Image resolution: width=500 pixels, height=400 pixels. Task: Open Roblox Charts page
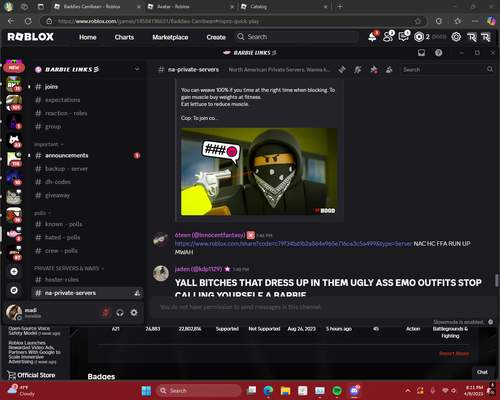pyautogui.click(x=124, y=37)
